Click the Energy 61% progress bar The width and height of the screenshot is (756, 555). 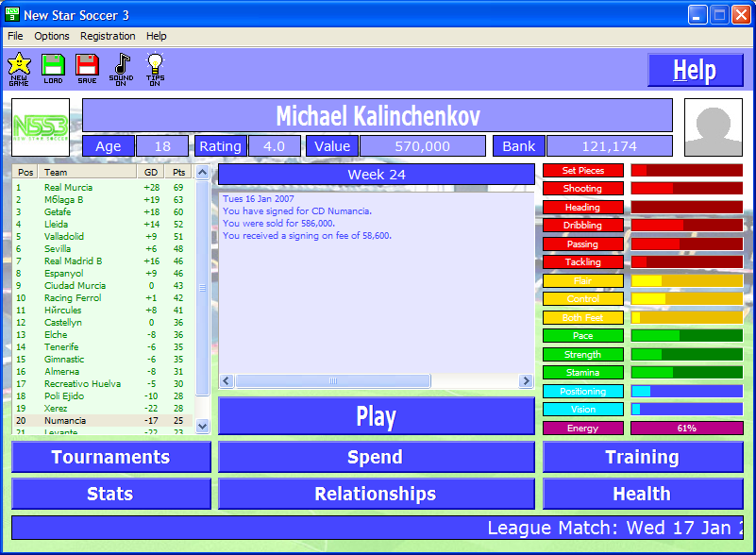[x=686, y=429]
